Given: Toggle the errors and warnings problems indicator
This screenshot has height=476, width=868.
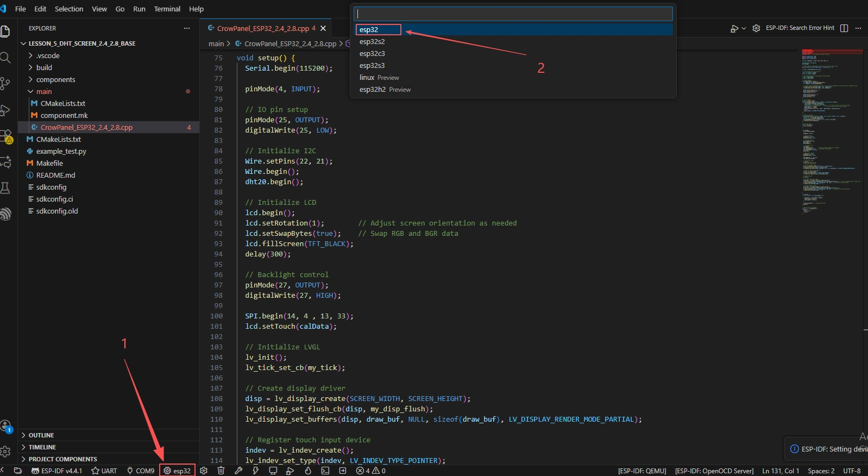Looking at the screenshot, I should coord(371,471).
